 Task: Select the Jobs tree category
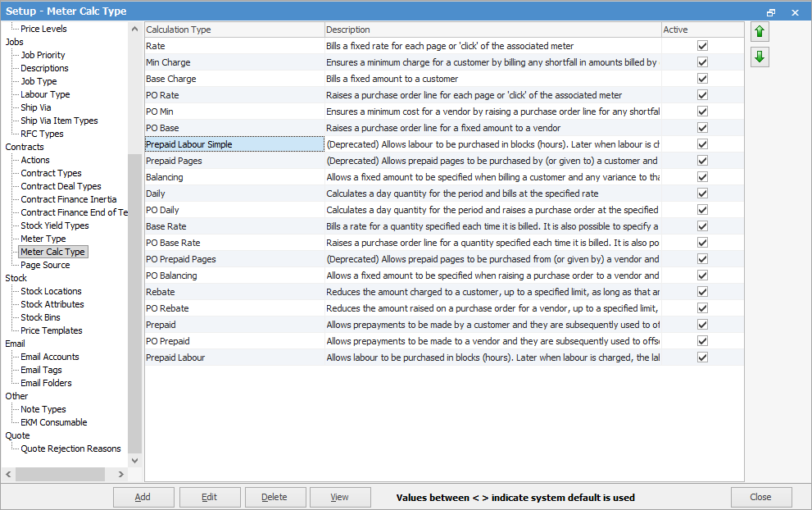point(15,42)
